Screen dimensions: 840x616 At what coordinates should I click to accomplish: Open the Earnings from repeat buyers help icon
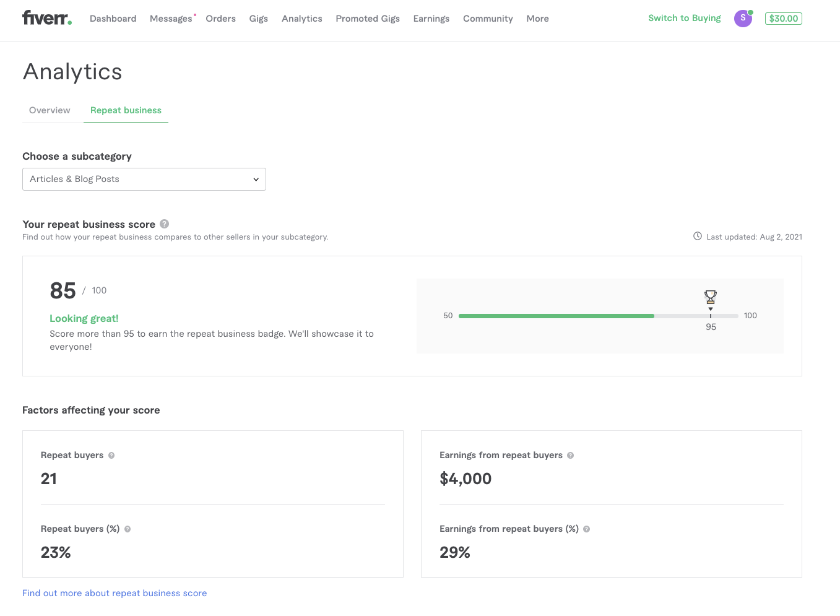571,455
